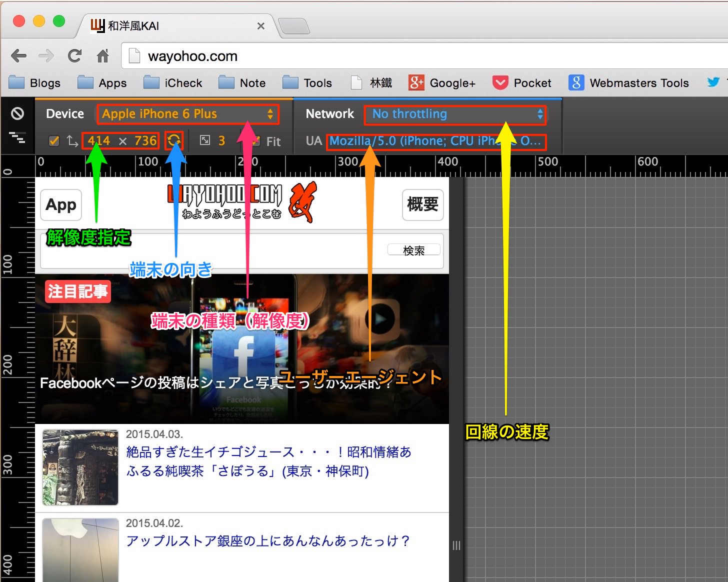The image size is (728, 582).
Task: Click the Device label in the emulation bar
Action: [65, 114]
